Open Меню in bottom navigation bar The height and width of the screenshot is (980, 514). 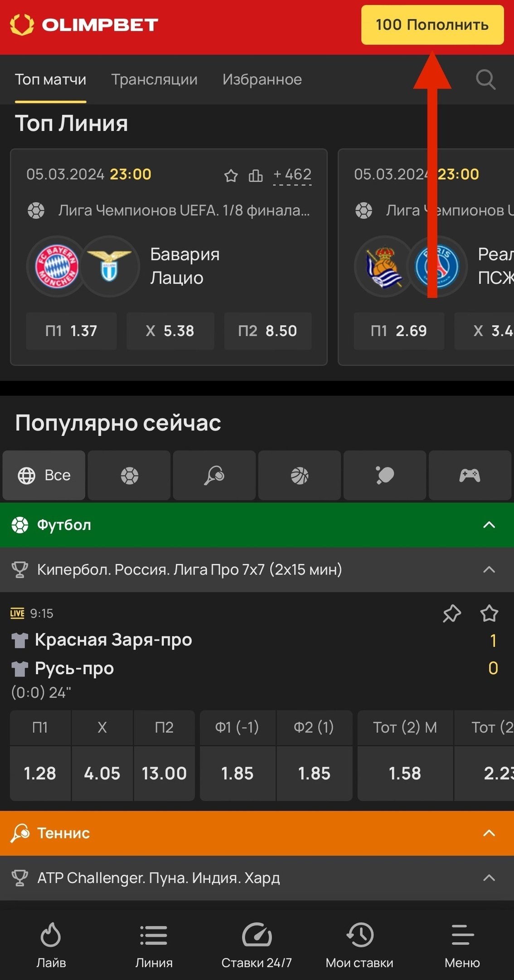point(462,945)
